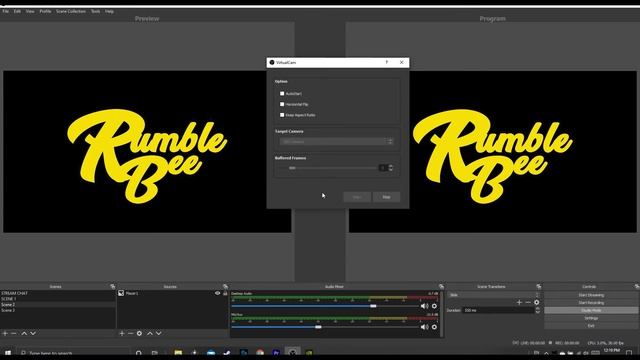Open the Help menu
The height and width of the screenshot is (360, 640).
109,11
